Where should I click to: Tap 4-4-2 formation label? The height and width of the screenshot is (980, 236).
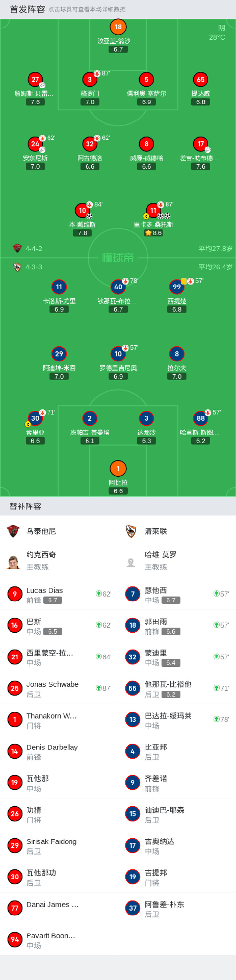tap(33, 249)
